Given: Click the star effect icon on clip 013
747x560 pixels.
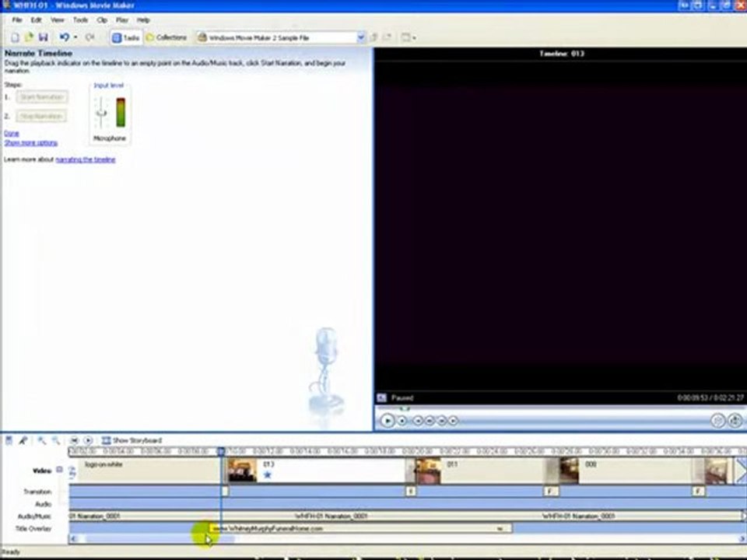Looking at the screenshot, I should (267, 474).
